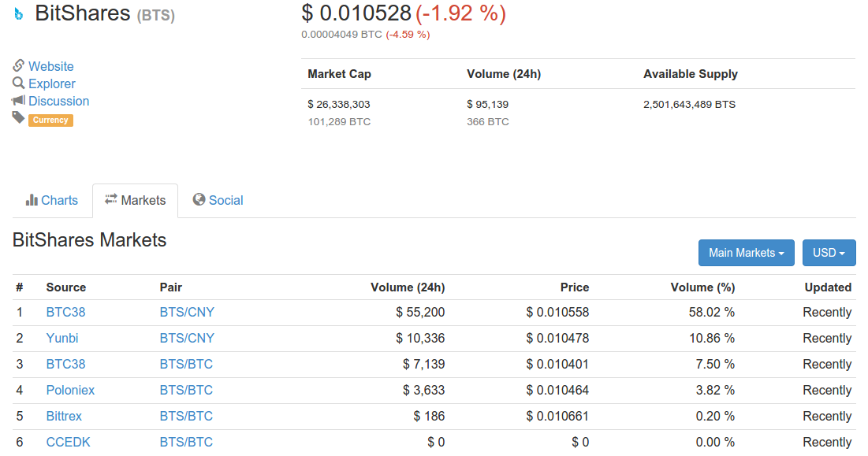Screen dimensions: 868x456
Task: Click the exchange arrows icon on Markets tab
Action: pyautogui.click(x=111, y=199)
